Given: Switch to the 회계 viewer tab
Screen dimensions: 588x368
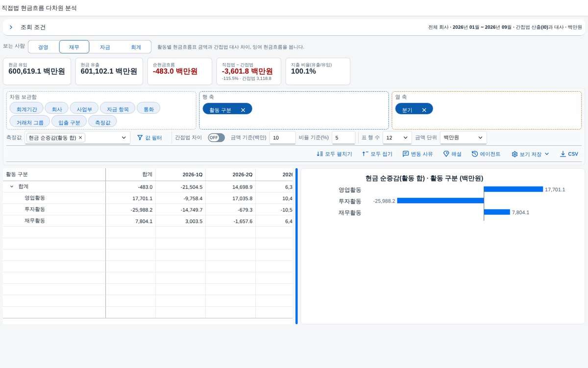Looking at the screenshot, I should tap(136, 47).
